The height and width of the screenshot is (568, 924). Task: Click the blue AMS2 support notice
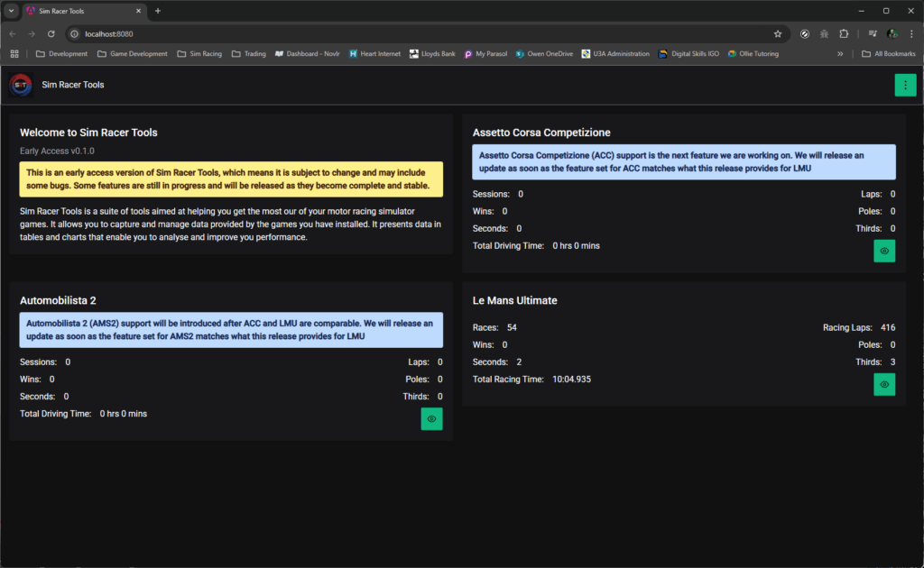(x=231, y=330)
